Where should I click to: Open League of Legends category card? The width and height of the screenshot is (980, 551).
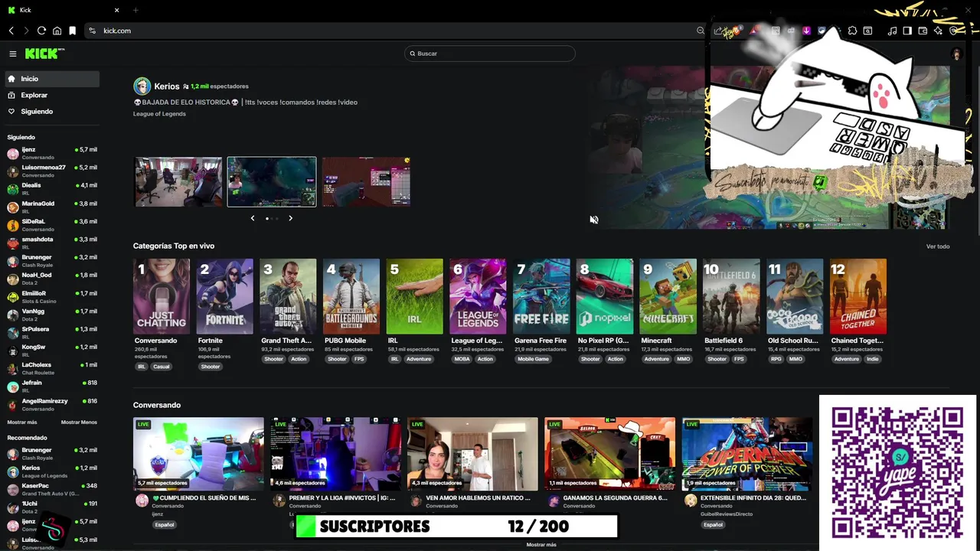tap(478, 296)
